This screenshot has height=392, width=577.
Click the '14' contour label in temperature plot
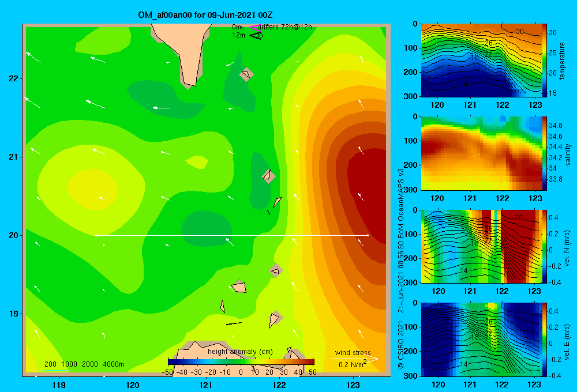(463, 85)
